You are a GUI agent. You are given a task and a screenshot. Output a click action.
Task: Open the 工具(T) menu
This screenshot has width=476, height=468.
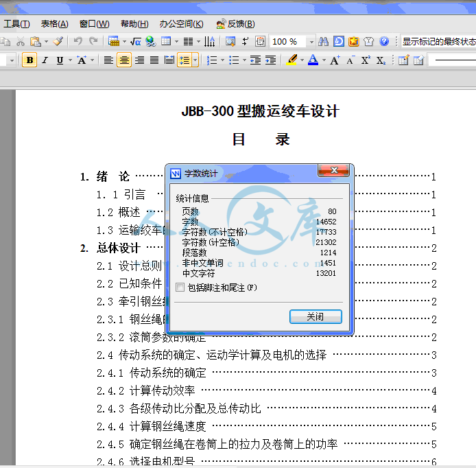(16, 24)
